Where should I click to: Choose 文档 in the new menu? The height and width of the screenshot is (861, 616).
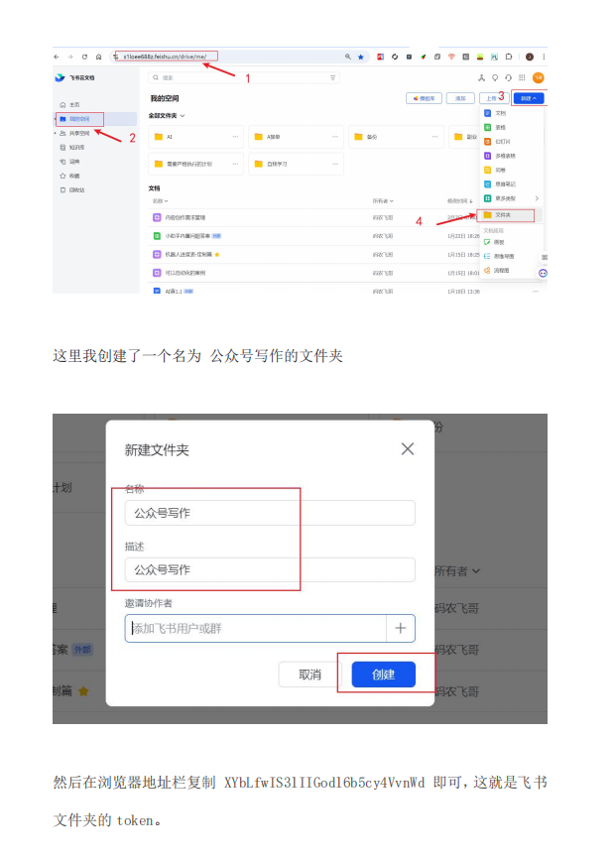511,113
